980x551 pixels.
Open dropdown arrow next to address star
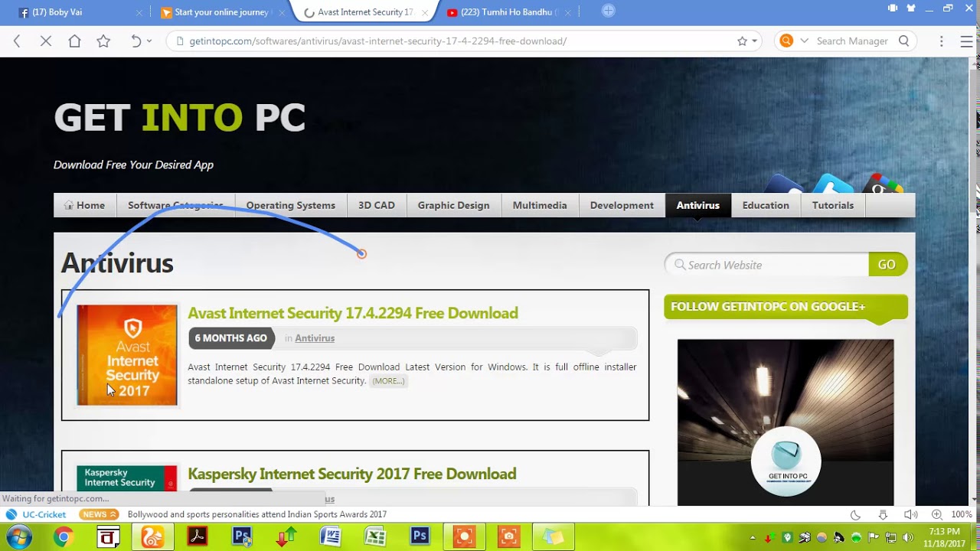[754, 41]
